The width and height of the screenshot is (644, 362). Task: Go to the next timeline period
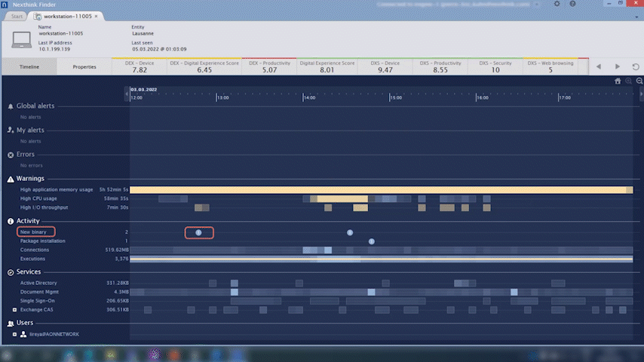618,67
